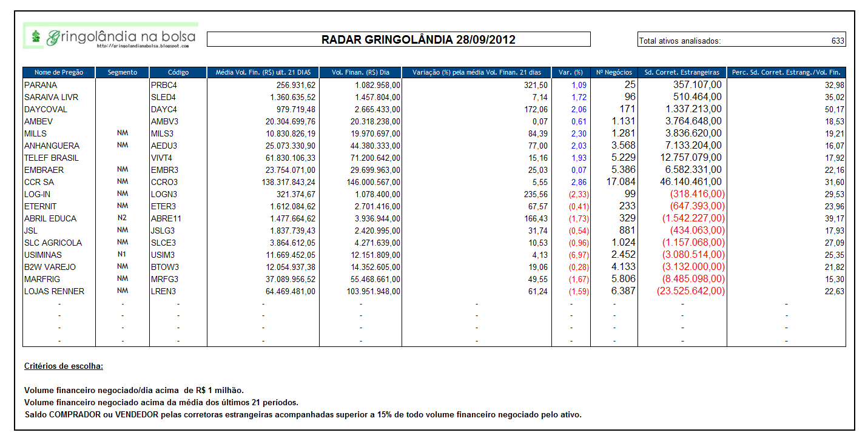Select the TELEF BRASIL row name
This screenshot has height=441, width=868.
coord(52,158)
